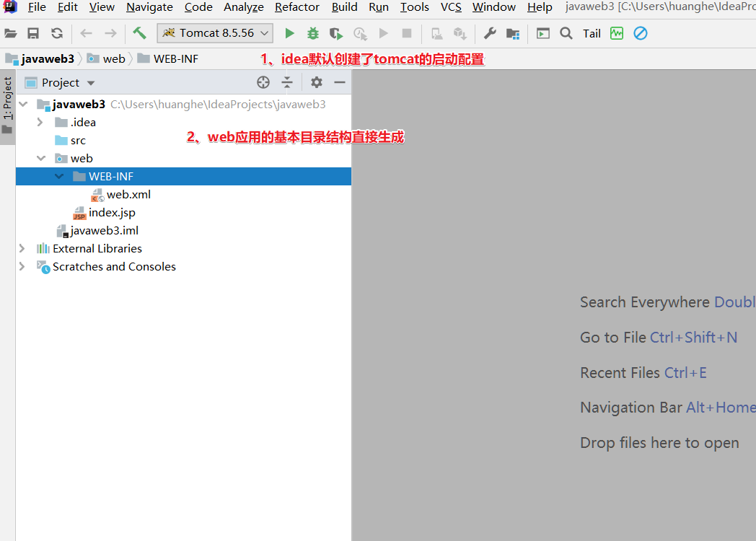Open the View menu

(x=102, y=6)
